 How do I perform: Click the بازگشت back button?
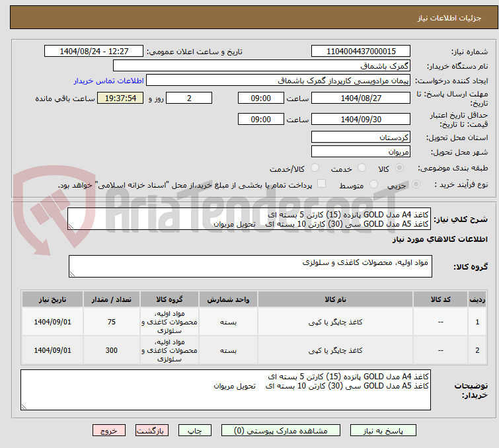(152, 431)
